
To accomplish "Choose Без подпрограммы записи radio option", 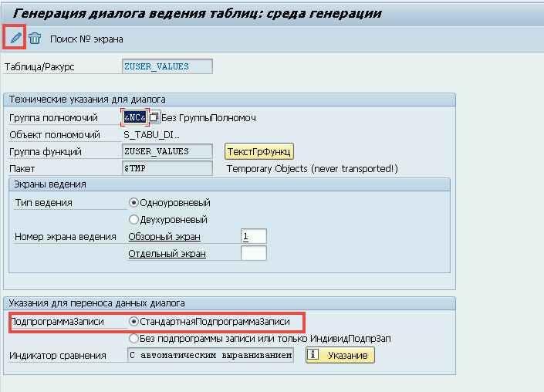I will [134, 338].
